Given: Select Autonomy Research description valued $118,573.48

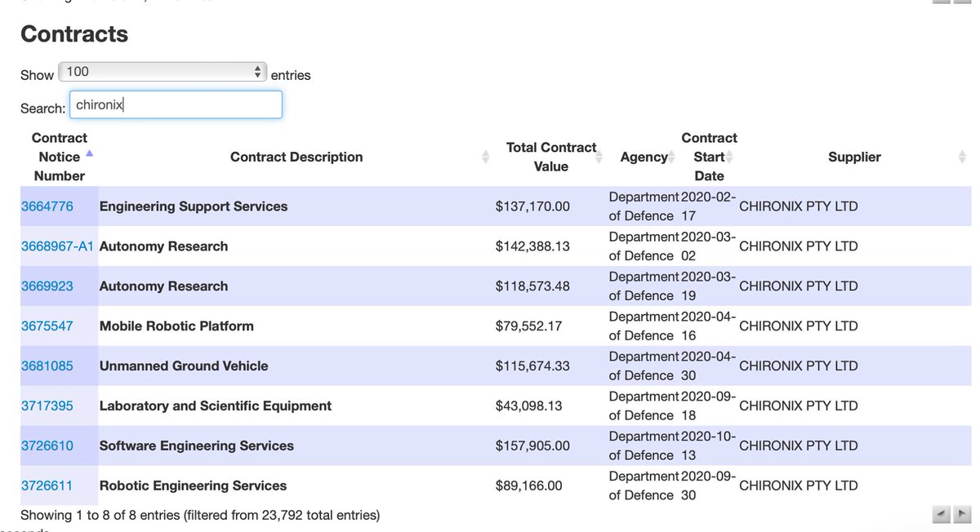Looking at the screenshot, I should click(163, 286).
